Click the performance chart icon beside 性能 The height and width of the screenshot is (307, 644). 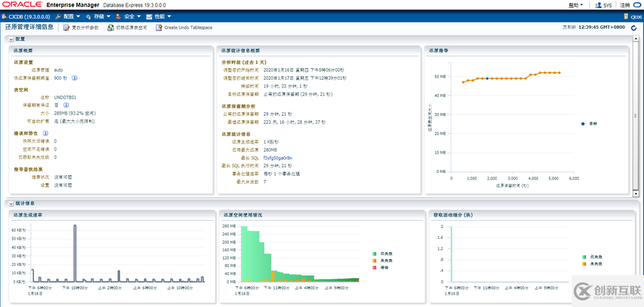[149, 17]
